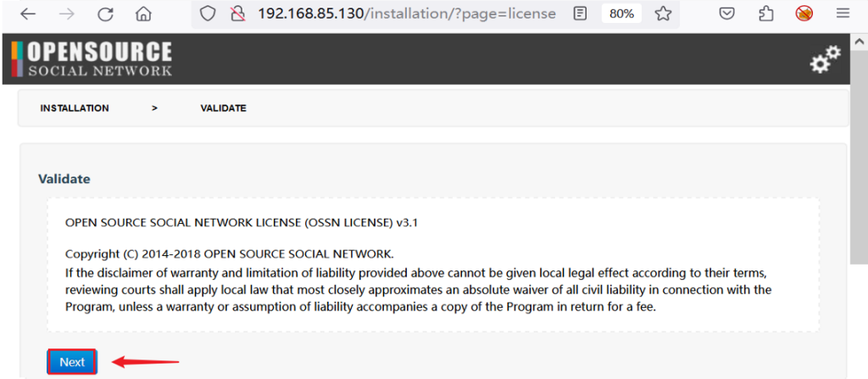
Task: Click the scrollbar up arrow
Action: pyautogui.click(x=860, y=42)
